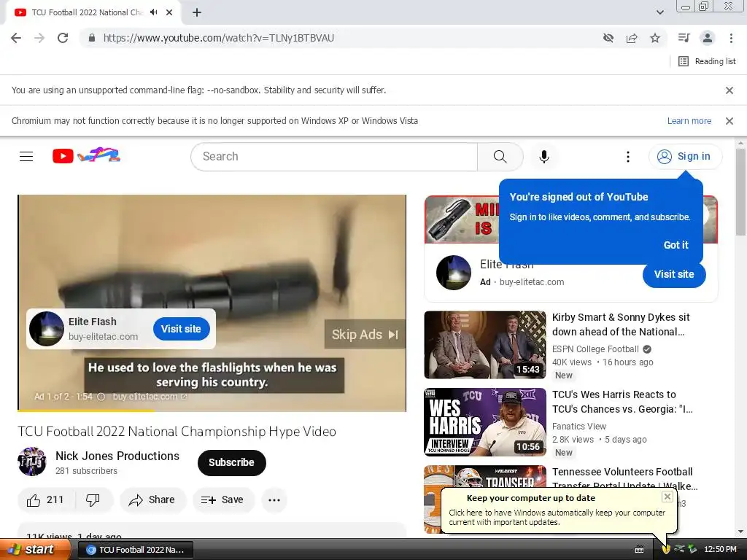Viewport: 747px width, 560px height.
Task: Open buy-elitetac.com link in player
Action: pos(149,396)
